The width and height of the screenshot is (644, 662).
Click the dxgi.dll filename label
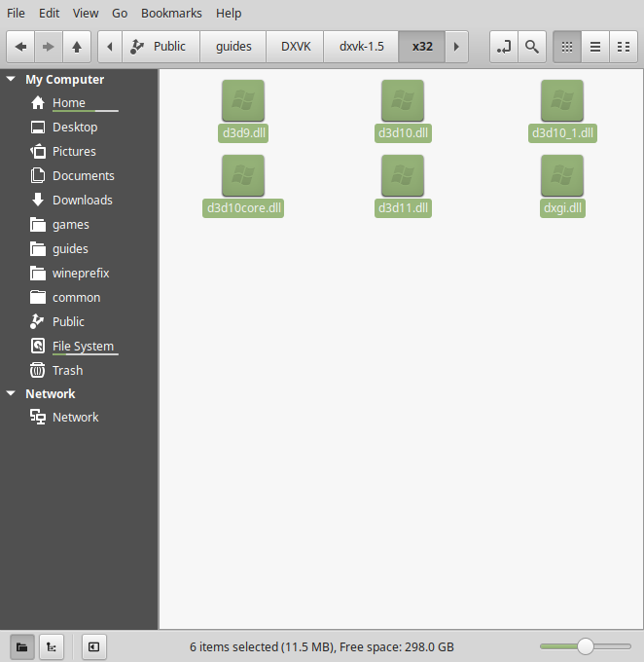tap(562, 208)
